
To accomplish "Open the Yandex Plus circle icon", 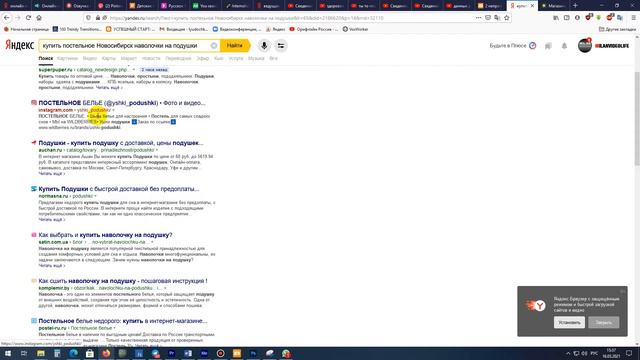I will (x=532, y=46).
